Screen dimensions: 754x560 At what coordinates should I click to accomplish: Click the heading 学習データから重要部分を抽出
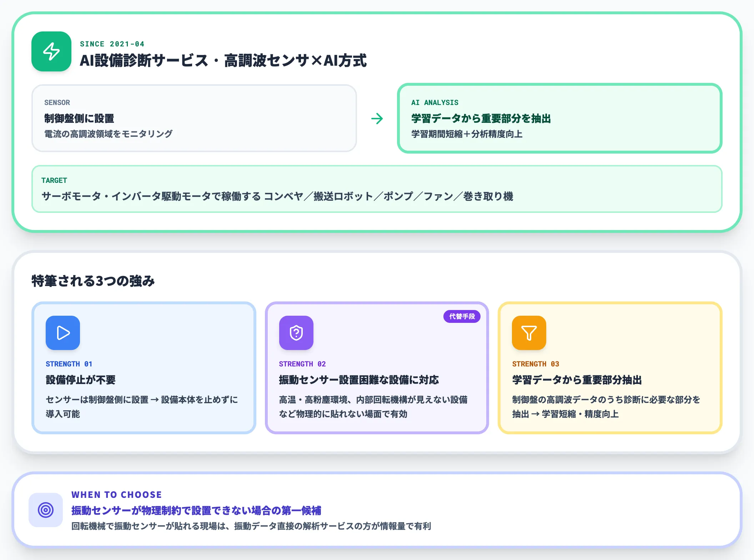pyautogui.click(x=481, y=118)
